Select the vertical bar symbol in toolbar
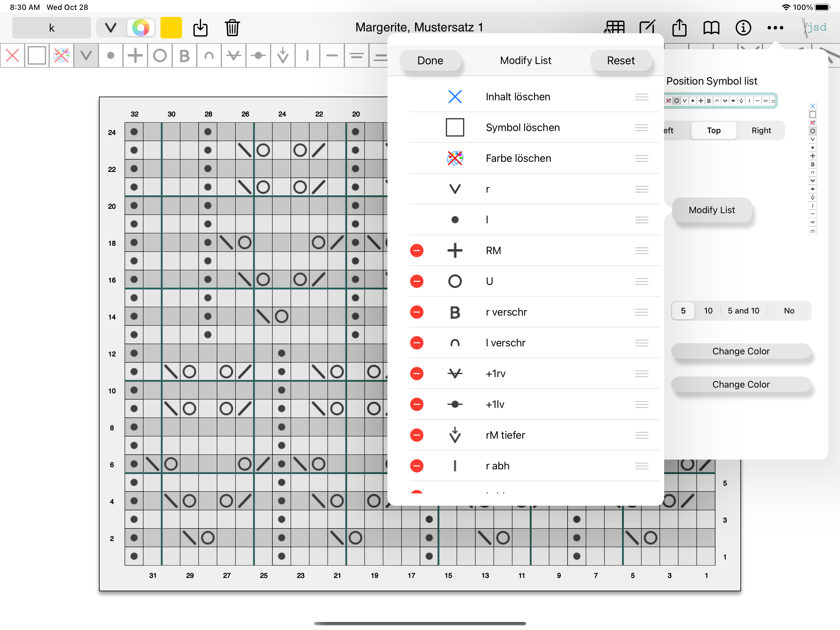Viewport: 840px width, 630px height. point(307,55)
